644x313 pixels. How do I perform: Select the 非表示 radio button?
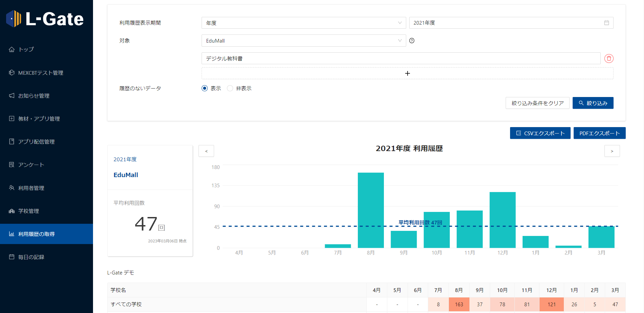click(230, 88)
